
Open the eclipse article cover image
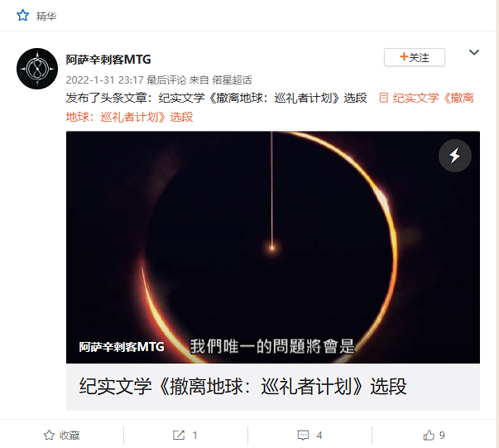pyautogui.click(x=273, y=247)
